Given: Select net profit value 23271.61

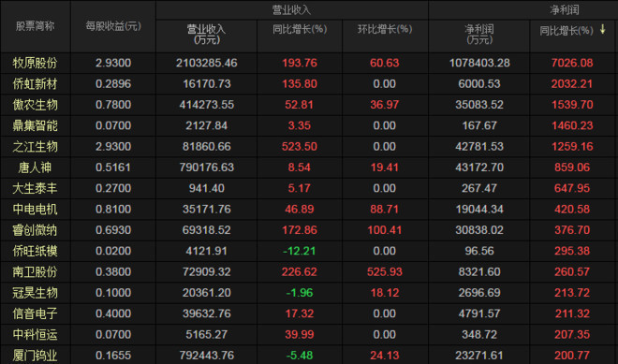Looking at the screenshot, I should (x=479, y=356).
